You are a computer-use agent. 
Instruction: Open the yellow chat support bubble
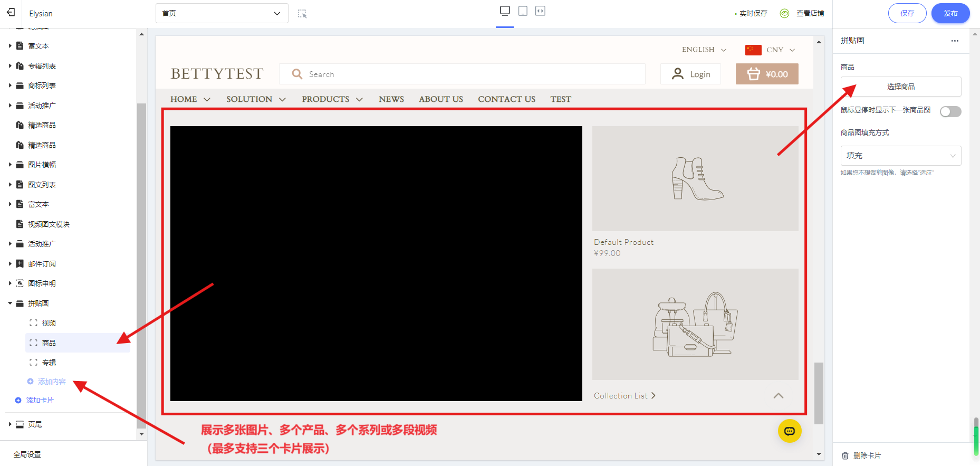pyautogui.click(x=789, y=431)
